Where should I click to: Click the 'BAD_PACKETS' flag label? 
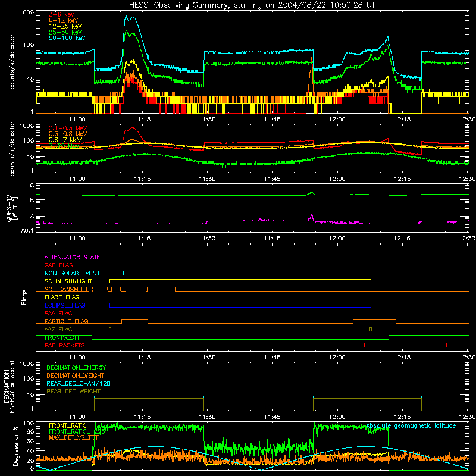tap(65, 345)
